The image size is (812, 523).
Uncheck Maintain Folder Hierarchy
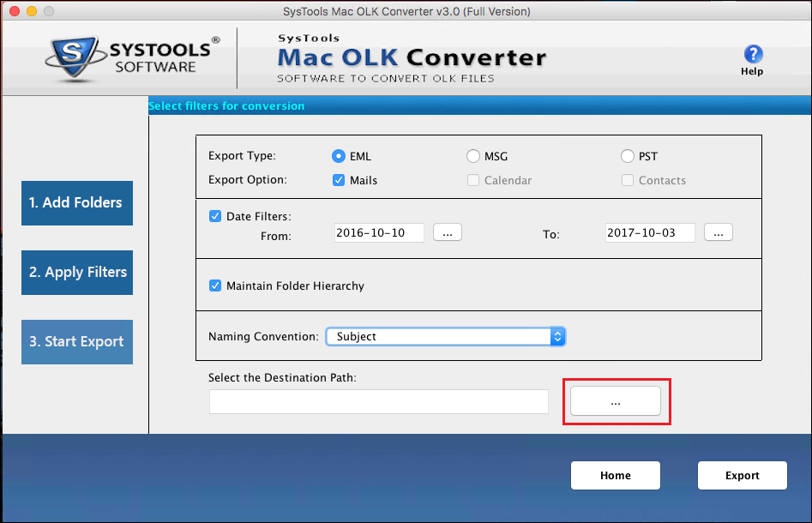coord(215,286)
